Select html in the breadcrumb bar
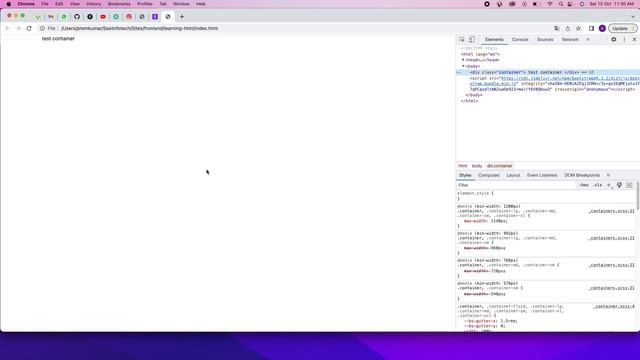 [462, 166]
